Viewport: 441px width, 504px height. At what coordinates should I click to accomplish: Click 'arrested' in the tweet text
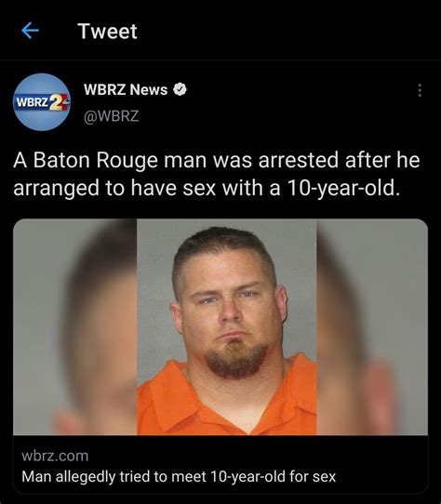click(x=298, y=160)
